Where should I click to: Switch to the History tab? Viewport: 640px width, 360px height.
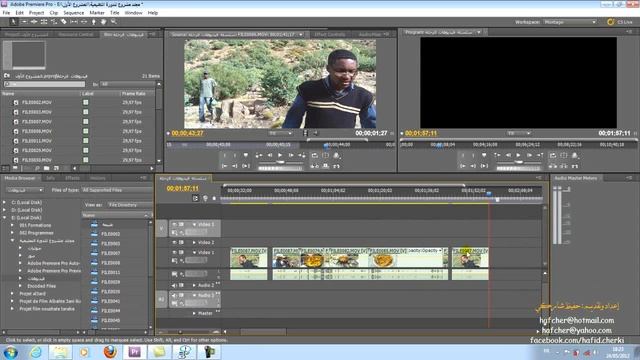click(x=98, y=178)
